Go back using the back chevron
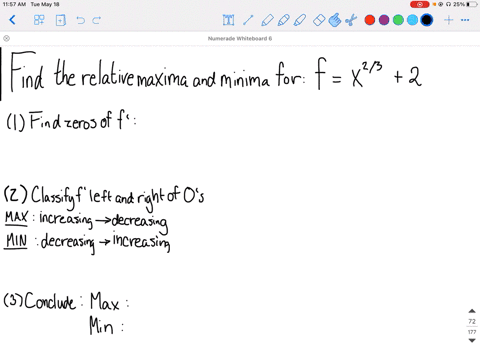The width and height of the screenshot is (480, 360). (x=12, y=20)
